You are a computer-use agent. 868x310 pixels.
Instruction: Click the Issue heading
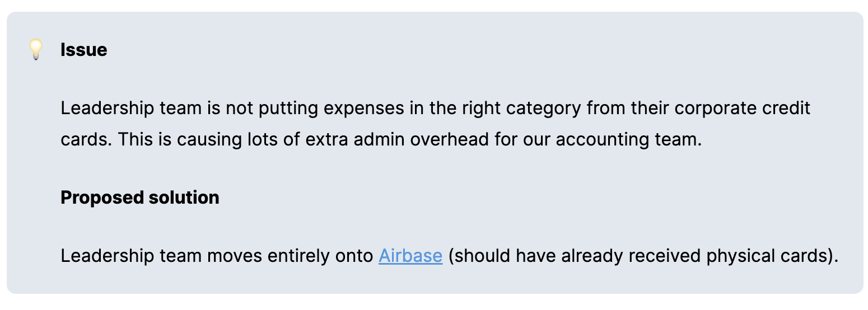click(x=83, y=50)
